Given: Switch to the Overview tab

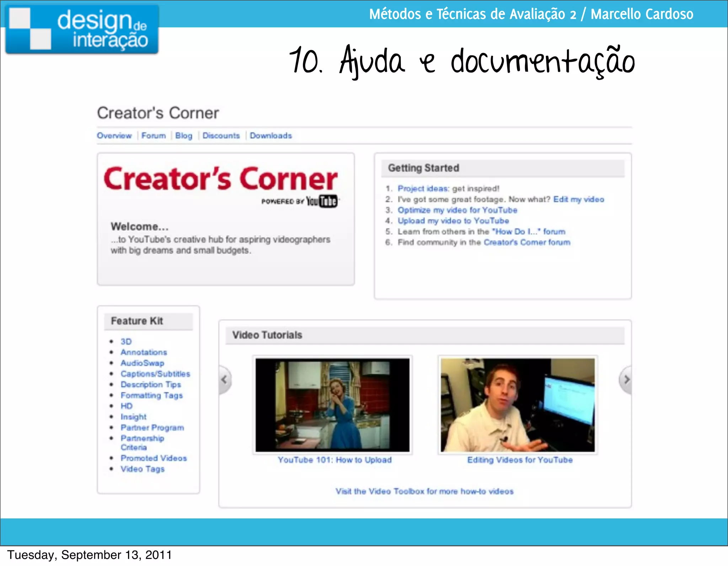Looking at the screenshot, I should click(x=114, y=136).
